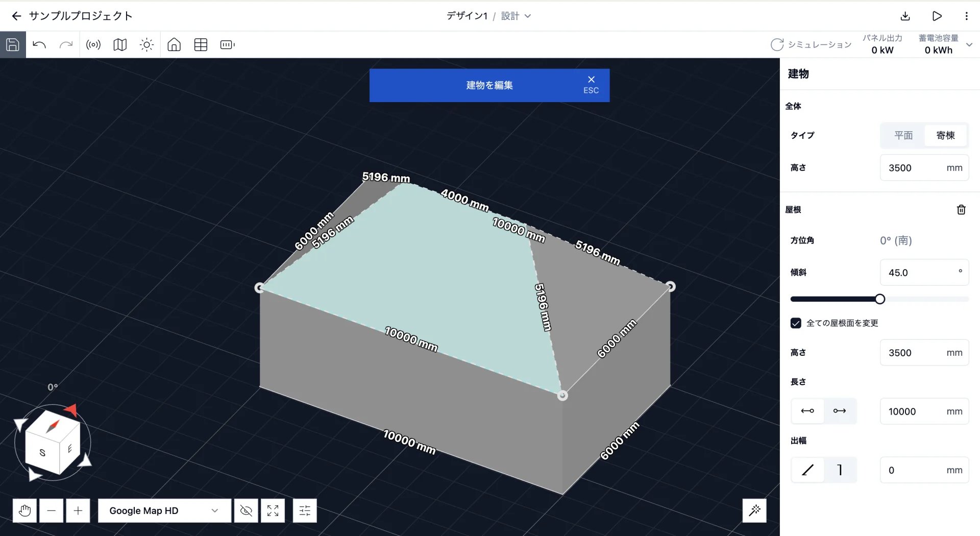Click the シミュレーション button

click(x=811, y=44)
